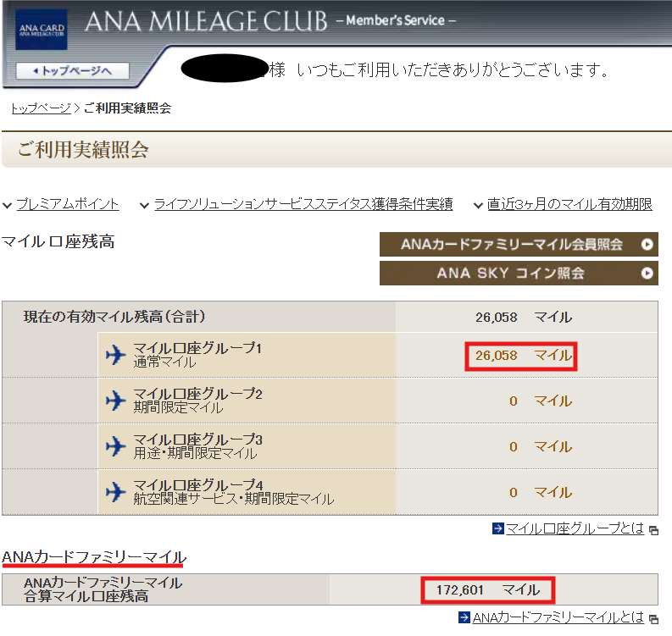Go back via the トップページへ button
Viewport: 672px width, 636px height.
point(72,71)
